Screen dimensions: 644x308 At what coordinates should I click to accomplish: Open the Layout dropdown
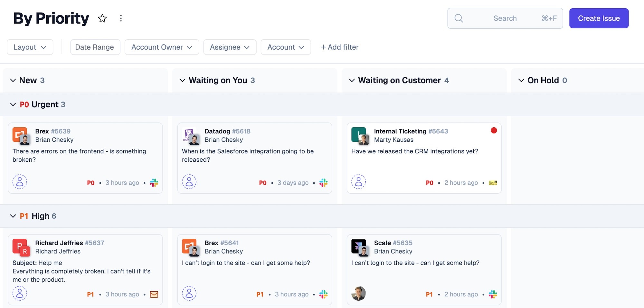[30, 47]
